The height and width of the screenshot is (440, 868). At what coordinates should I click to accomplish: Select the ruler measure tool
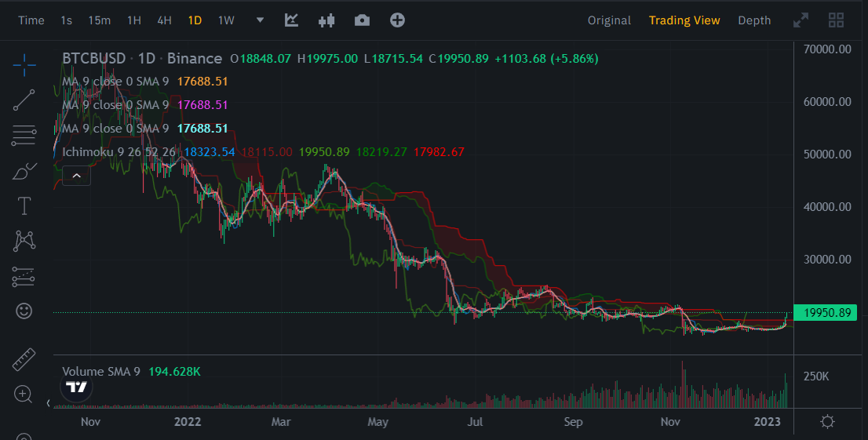(24, 359)
